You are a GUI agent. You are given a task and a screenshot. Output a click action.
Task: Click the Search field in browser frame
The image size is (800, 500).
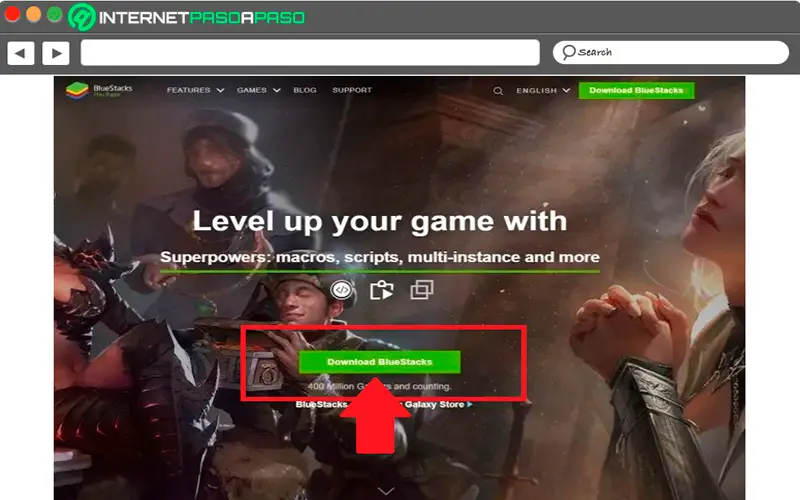click(671, 52)
